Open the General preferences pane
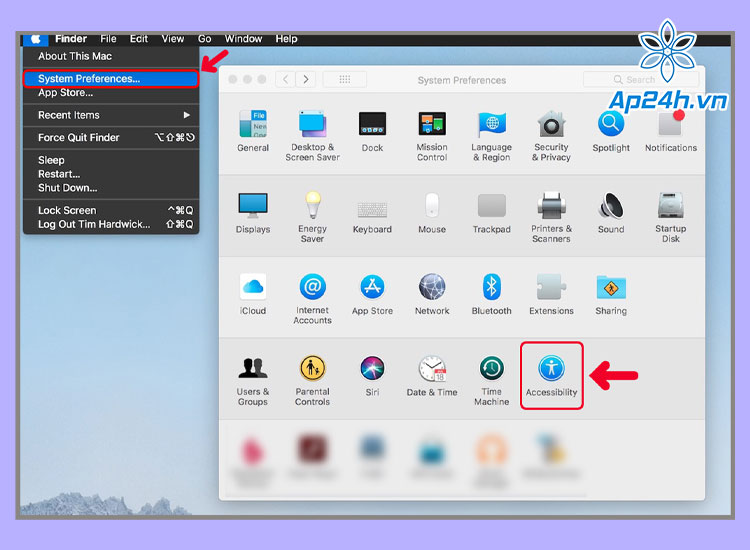Viewport: 750px width, 550px height. click(x=253, y=131)
